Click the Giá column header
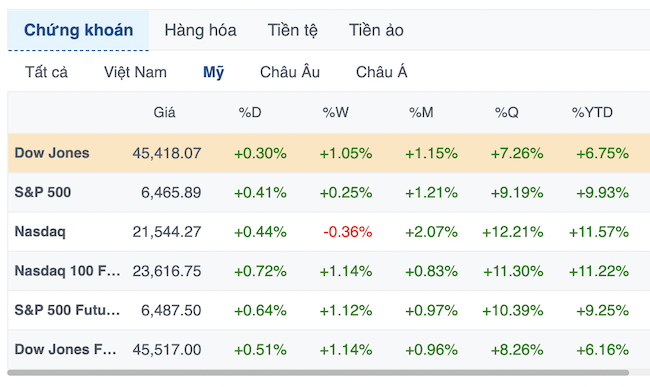 [164, 112]
